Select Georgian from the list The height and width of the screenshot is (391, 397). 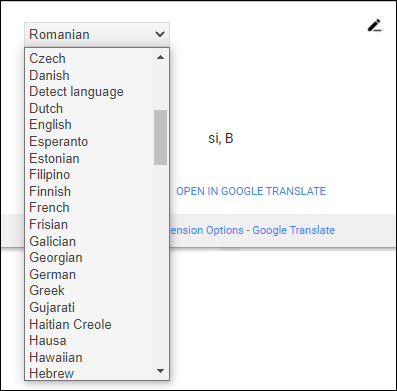point(88,258)
